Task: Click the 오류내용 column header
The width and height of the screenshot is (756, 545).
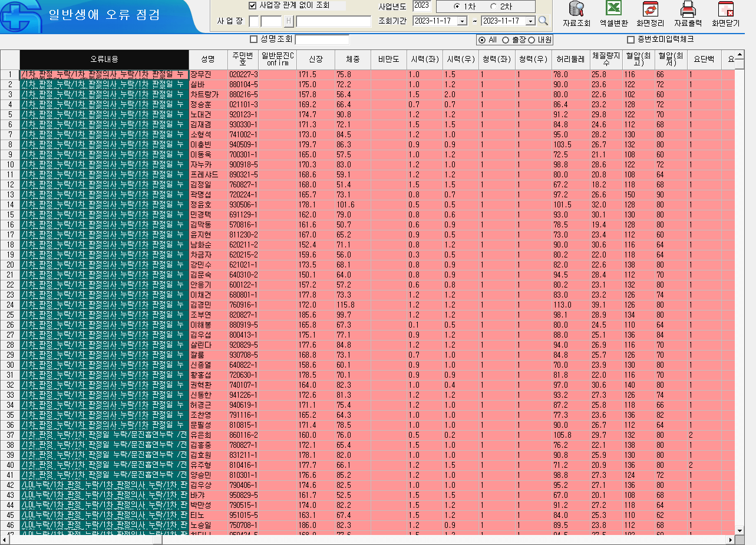Action: click(104, 60)
